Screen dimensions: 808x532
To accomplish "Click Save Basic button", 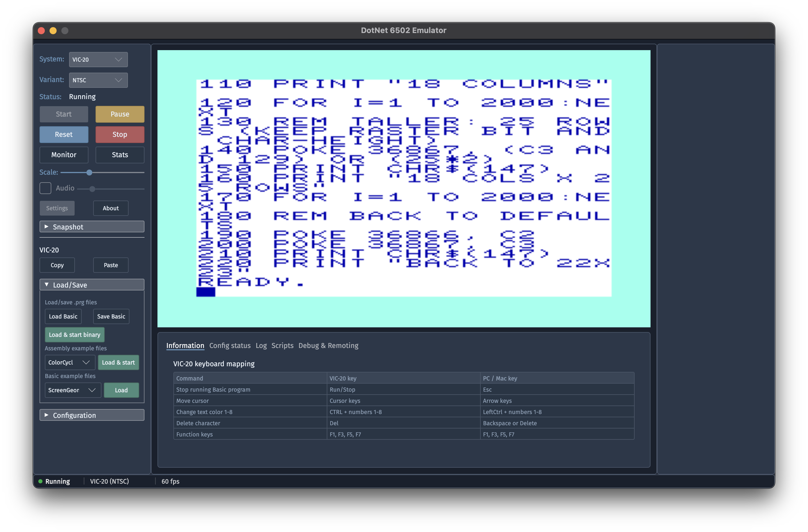I will tap(111, 316).
